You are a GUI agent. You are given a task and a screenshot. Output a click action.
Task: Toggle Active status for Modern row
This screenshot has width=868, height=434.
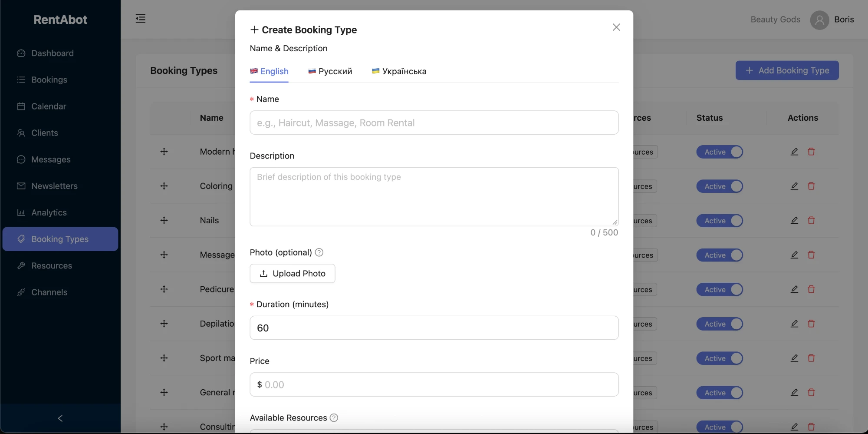coord(720,152)
